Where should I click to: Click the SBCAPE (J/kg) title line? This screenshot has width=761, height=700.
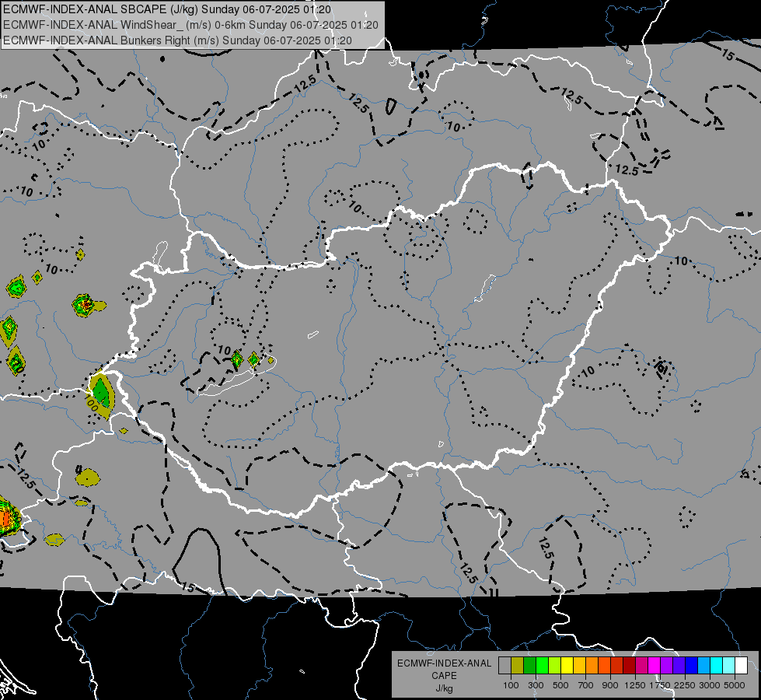tap(167, 9)
